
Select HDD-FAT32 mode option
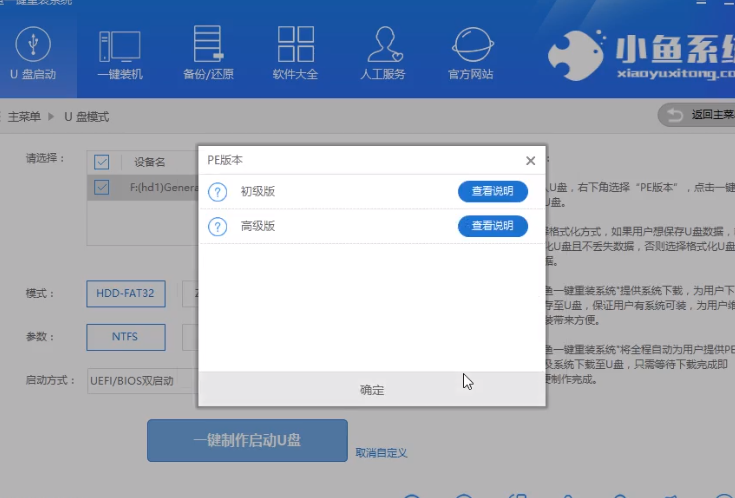126,294
